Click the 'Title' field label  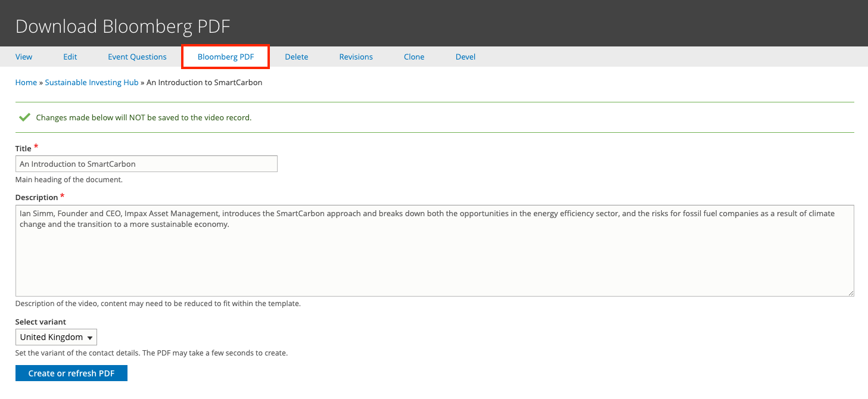23,148
